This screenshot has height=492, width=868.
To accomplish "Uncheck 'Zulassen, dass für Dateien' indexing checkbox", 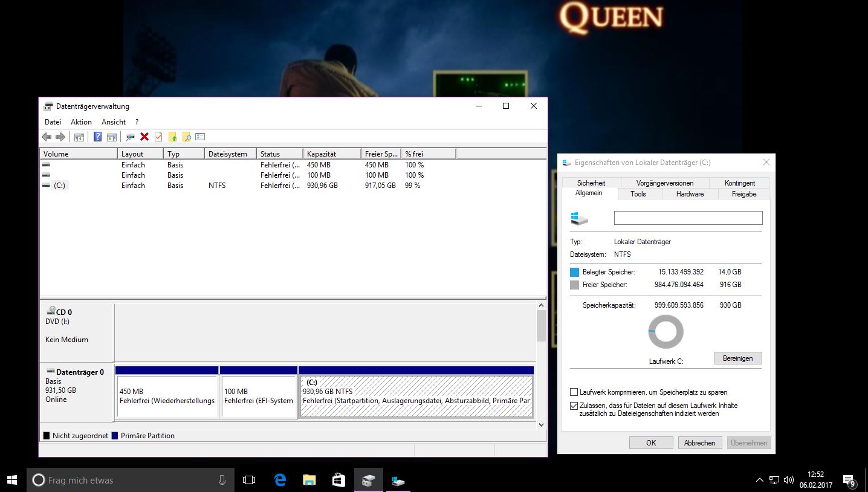I will click(574, 406).
